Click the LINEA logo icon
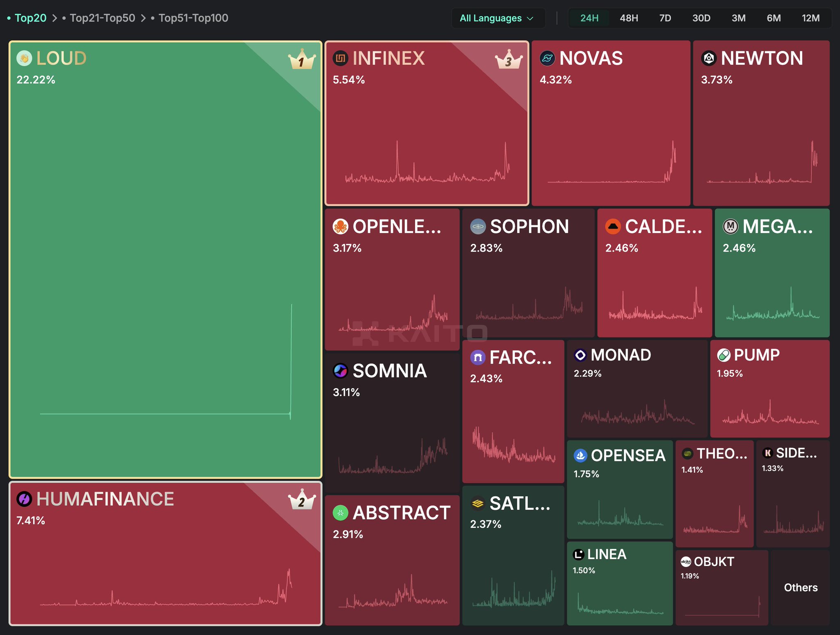Viewport: 840px width, 635px height. (x=578, y=555)
